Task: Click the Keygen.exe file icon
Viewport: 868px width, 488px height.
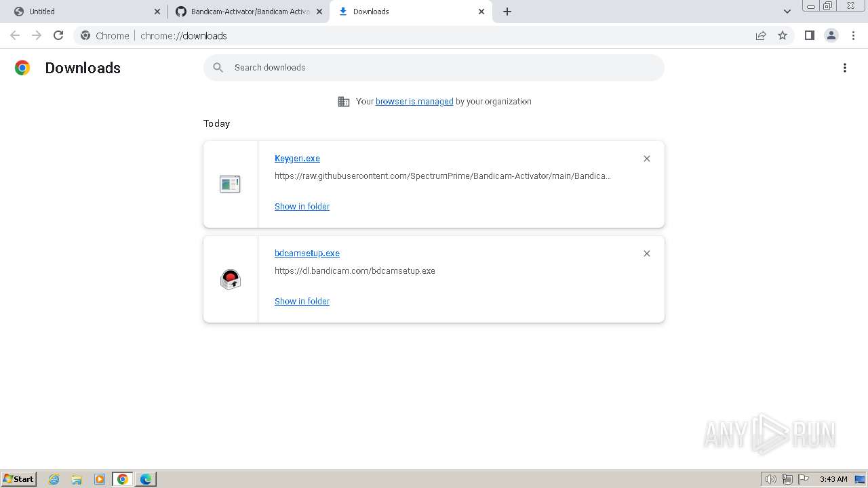Action: pos(230,184)
